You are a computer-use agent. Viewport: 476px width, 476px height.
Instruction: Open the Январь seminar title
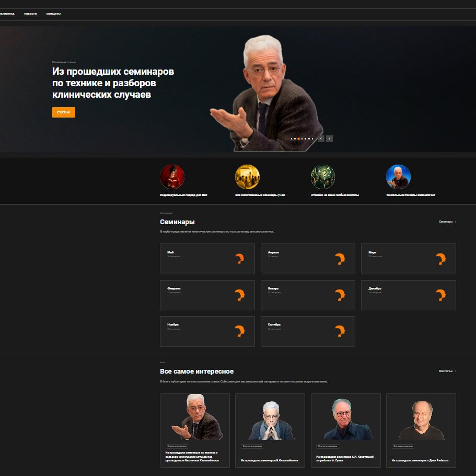point(273,288)
